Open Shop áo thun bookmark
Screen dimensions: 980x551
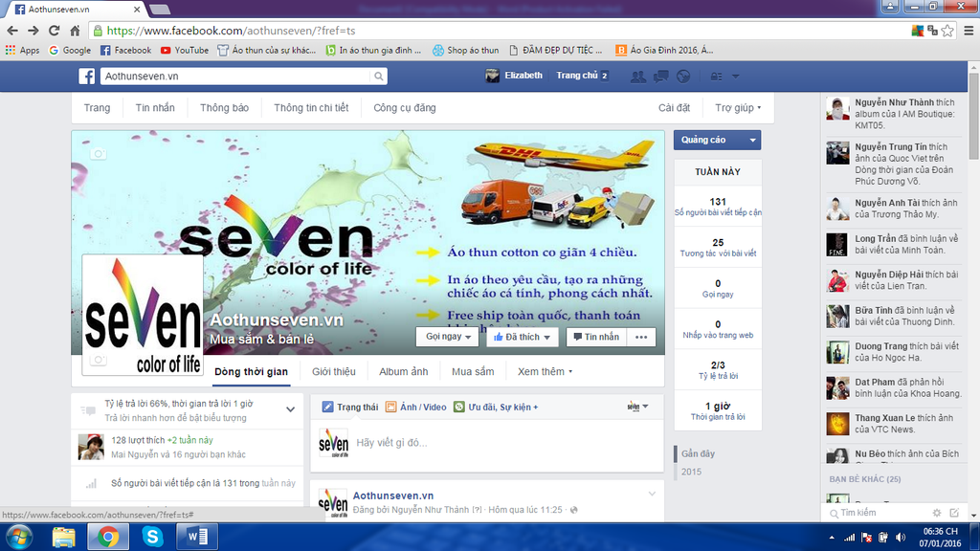tap(466, 50)
